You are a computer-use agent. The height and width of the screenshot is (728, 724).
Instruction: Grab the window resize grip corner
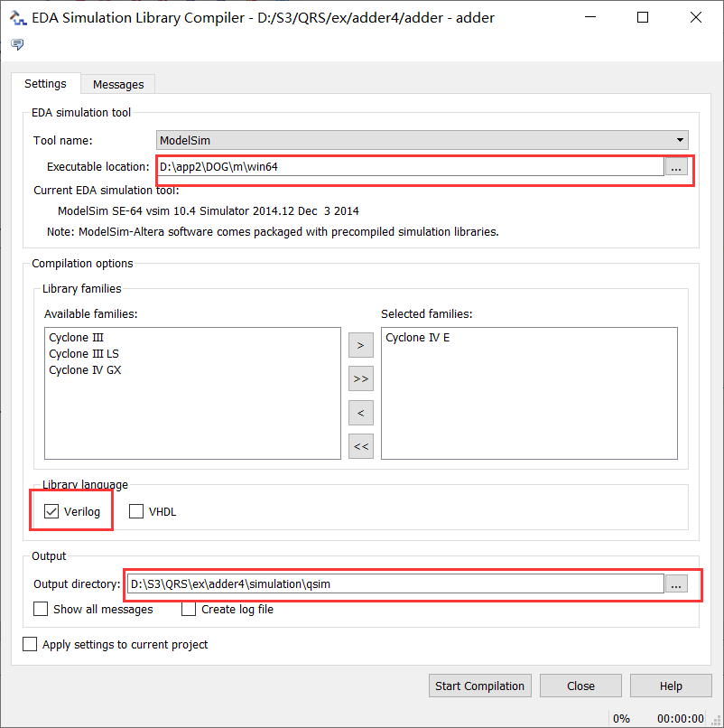click(716, 720)
